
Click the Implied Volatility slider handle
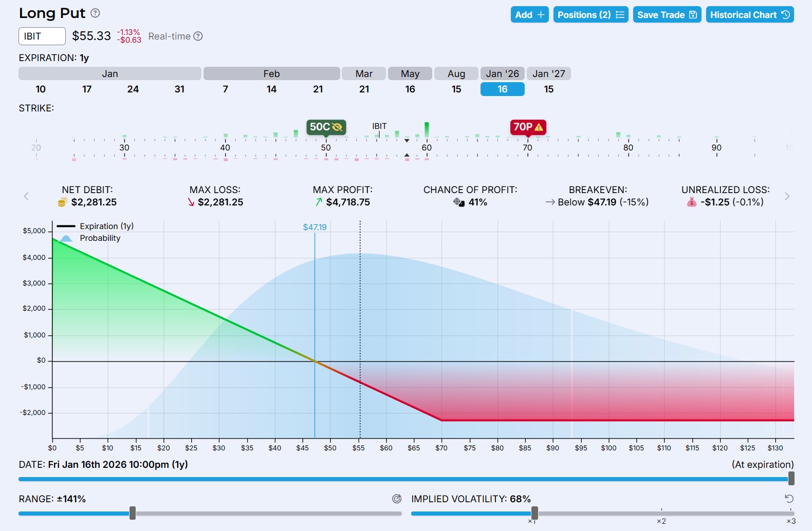(x=534, y=513)
